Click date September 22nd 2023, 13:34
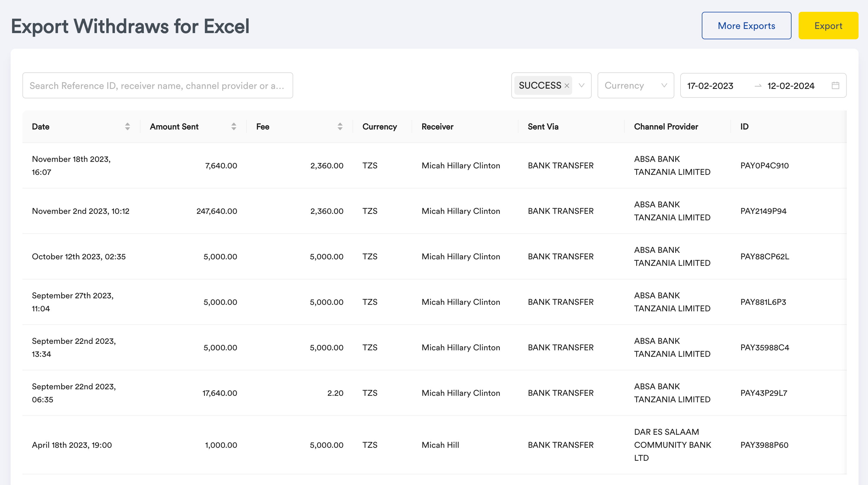This screenshot has height=485, width=868. (74, 348)
